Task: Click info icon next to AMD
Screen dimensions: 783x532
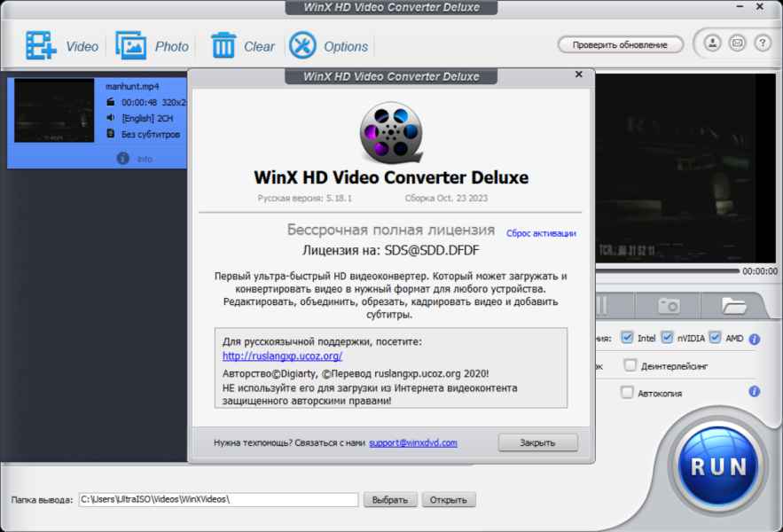Action: (755, 340)
